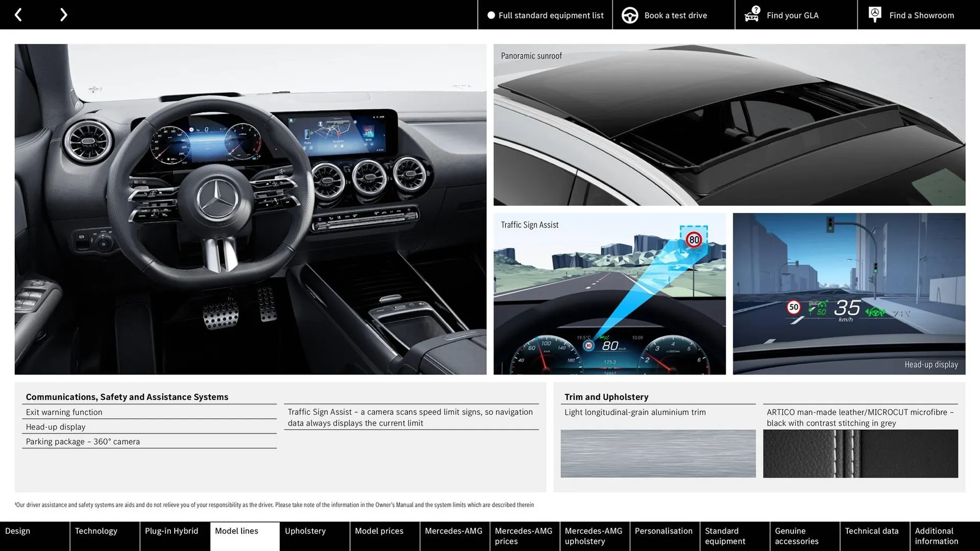Click the aluminium trim swatch
The image size is (980, 551).
coord(658,453)
